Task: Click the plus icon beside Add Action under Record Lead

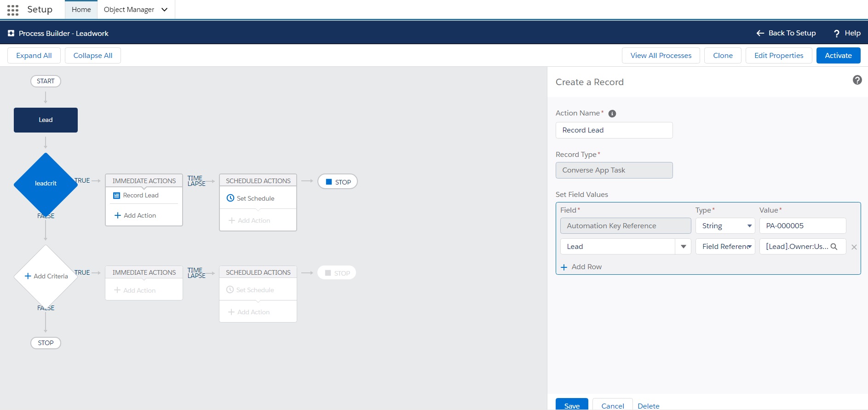Action: (118, 215)
